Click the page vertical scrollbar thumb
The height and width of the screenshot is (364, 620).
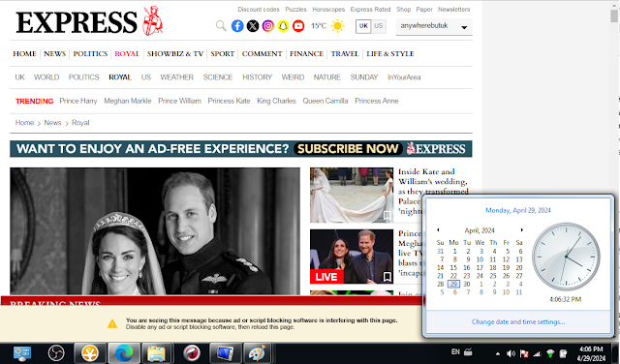(x=613, y=15)
